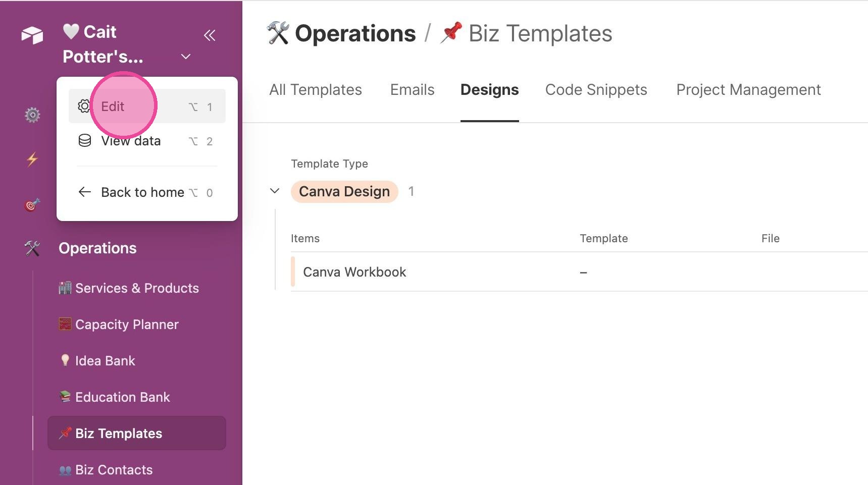
Task: Open the lightning bolt section icon
Action: (32, 159)
